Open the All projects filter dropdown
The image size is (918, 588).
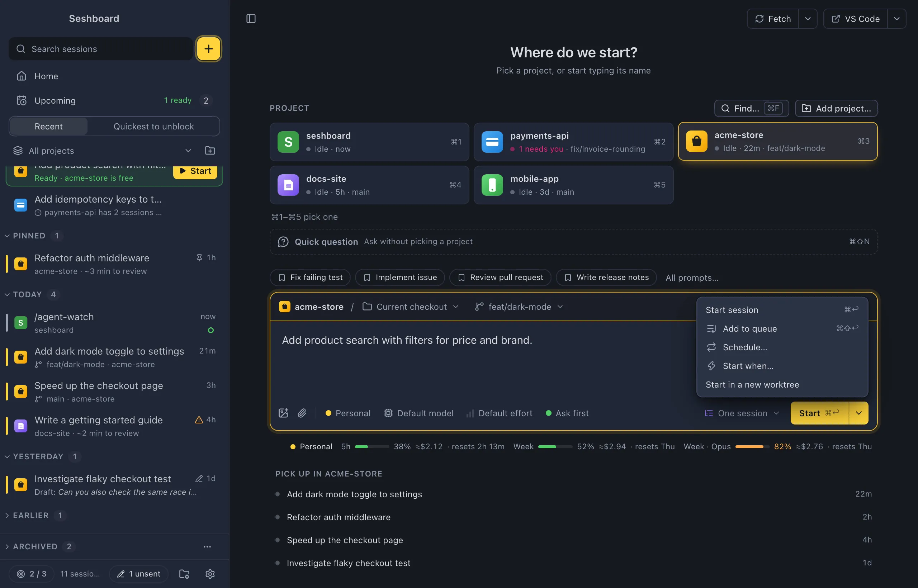click(102, 151)
